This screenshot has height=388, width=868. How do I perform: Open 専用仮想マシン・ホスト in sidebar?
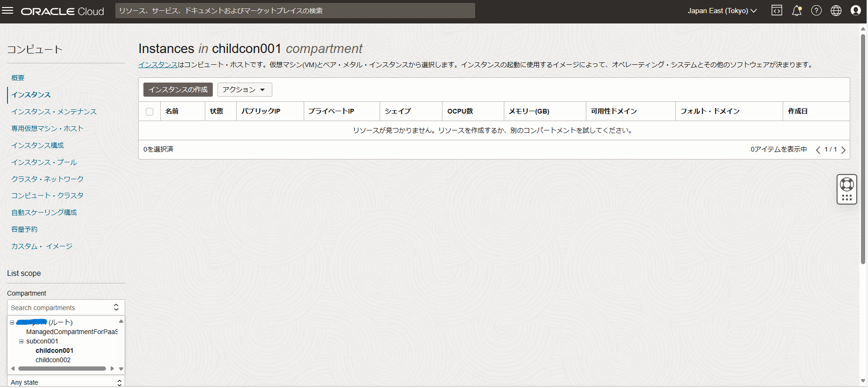[x=47, y=129]
